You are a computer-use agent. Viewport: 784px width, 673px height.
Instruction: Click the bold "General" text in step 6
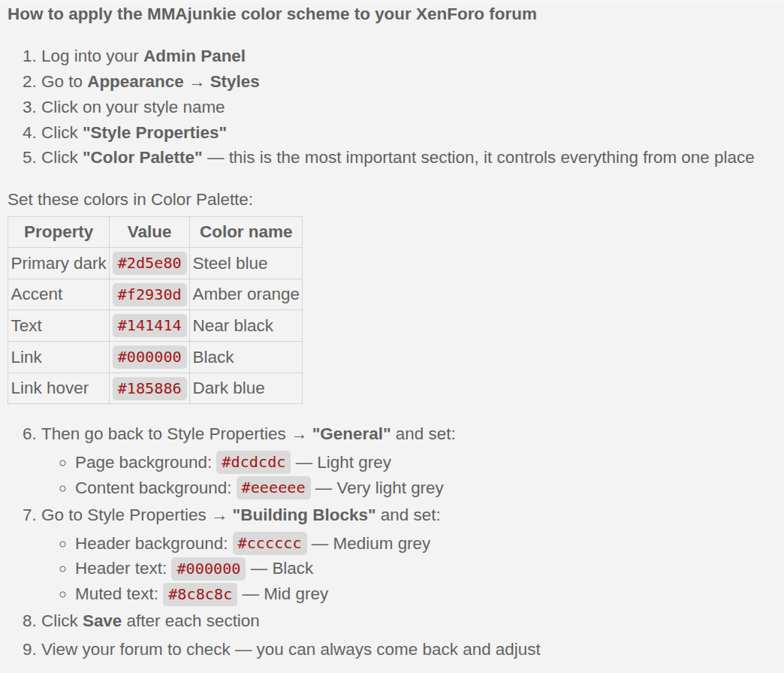(351, 434)
